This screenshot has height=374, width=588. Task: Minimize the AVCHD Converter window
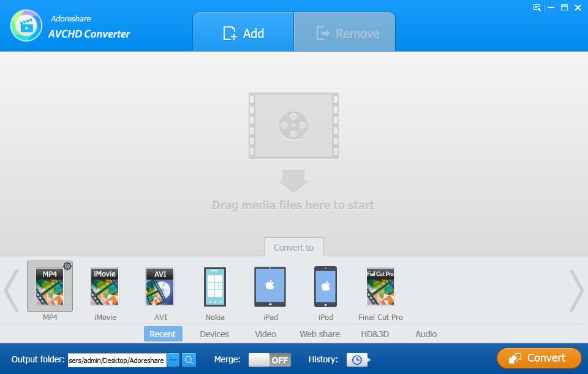pyautogui.click(x=551, y=7)
